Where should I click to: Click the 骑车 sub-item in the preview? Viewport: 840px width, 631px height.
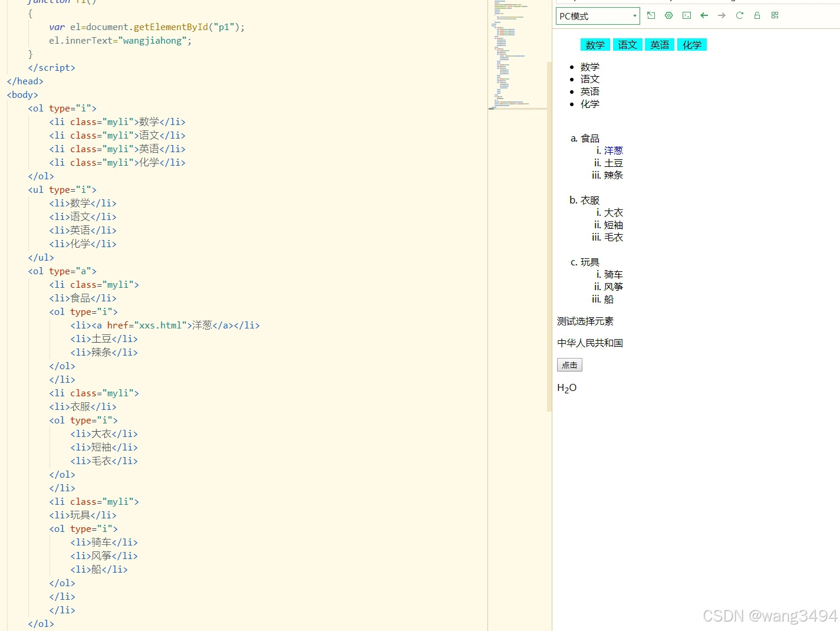pyautogui.click(x=613, y=274)
